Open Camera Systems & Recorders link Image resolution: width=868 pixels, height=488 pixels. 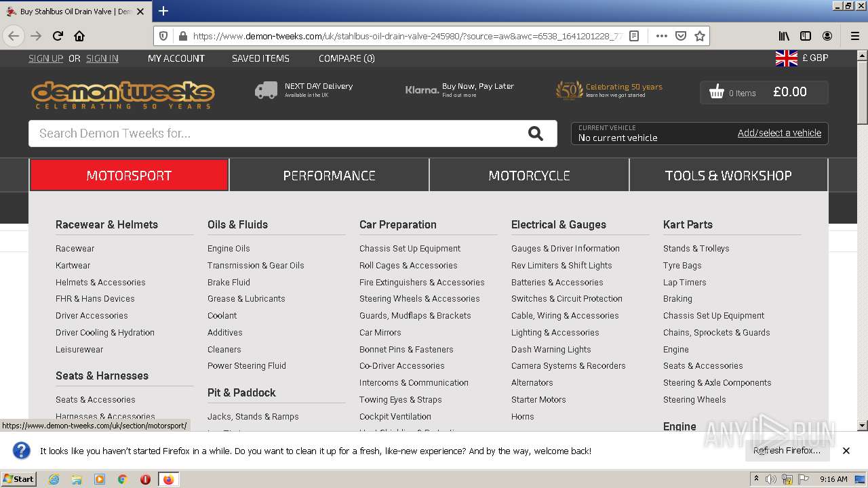[x=568, y=366]
